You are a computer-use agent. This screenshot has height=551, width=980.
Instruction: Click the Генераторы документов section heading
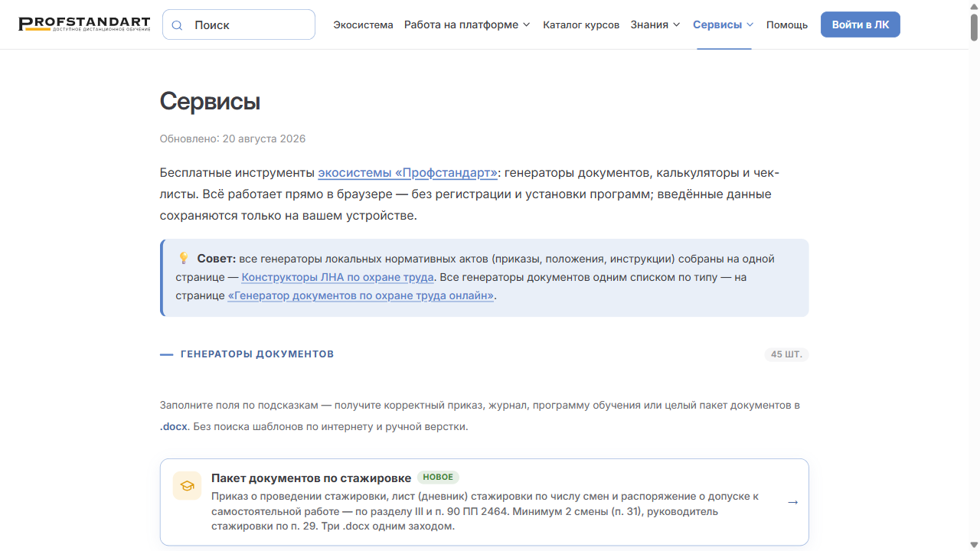pos(257,354)
